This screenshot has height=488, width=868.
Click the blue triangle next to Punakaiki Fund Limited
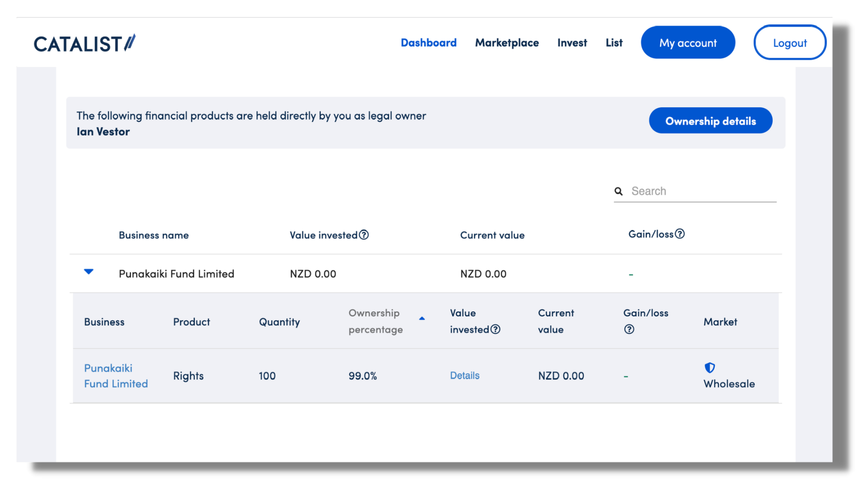point(89,272)
